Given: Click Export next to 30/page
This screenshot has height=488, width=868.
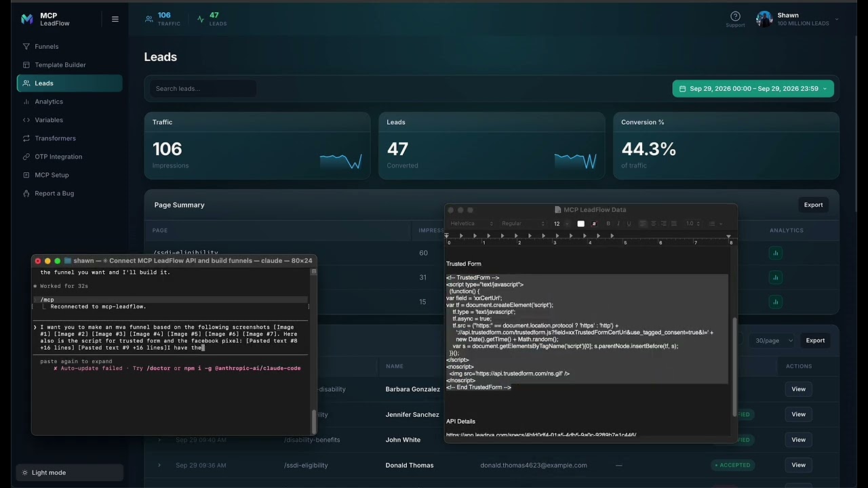Looking at the screenshot, I should [815, 341].
